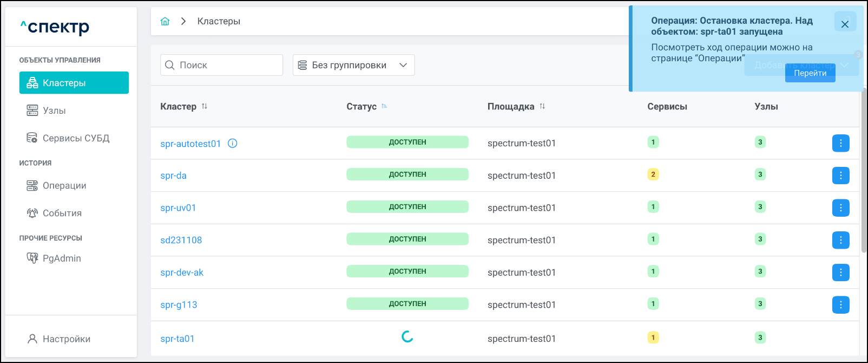Close the operation notification popup

click(x=845, y=24)
